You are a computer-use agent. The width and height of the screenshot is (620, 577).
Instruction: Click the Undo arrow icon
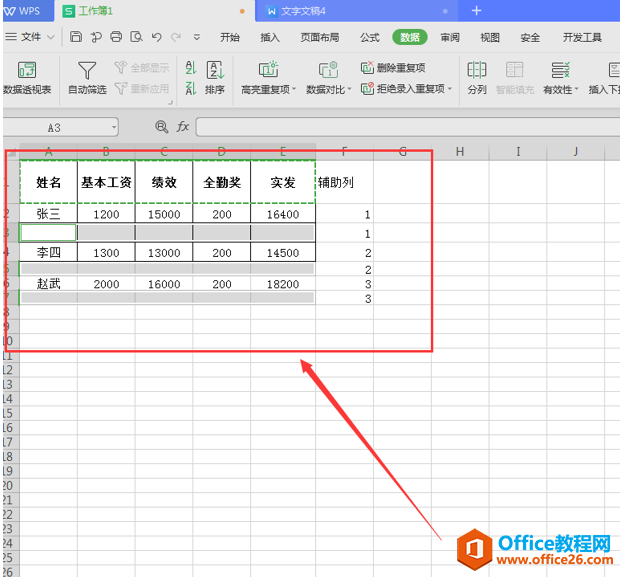(x=157, y=37)
